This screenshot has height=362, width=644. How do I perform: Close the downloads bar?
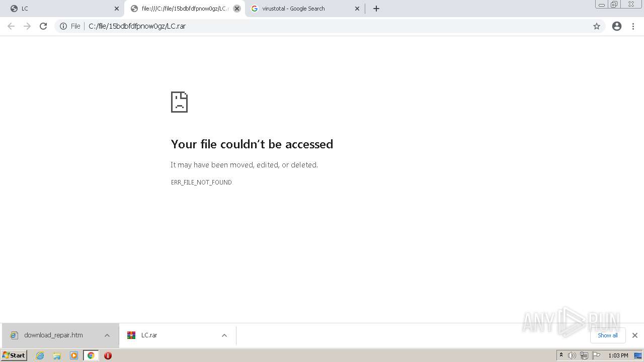(x=635, y=335)
